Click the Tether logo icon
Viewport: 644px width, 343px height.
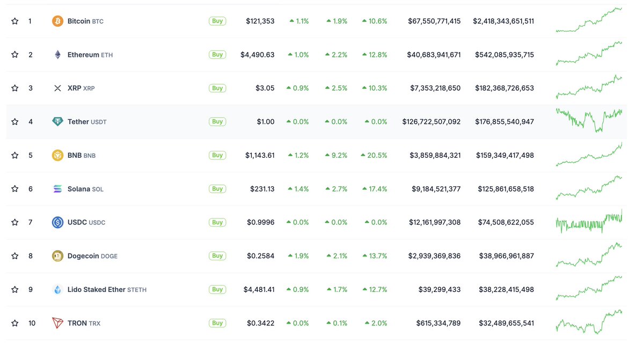tap(57, 122)
